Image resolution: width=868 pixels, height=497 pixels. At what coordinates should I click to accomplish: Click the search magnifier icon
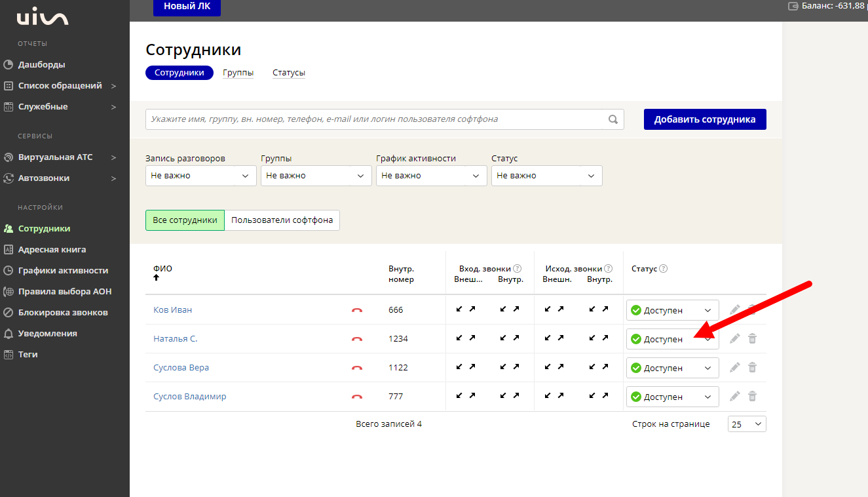(613, 119)
